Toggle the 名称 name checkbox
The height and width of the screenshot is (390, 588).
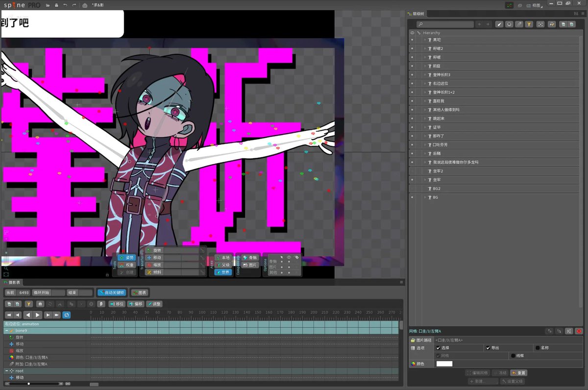[538, 348]
